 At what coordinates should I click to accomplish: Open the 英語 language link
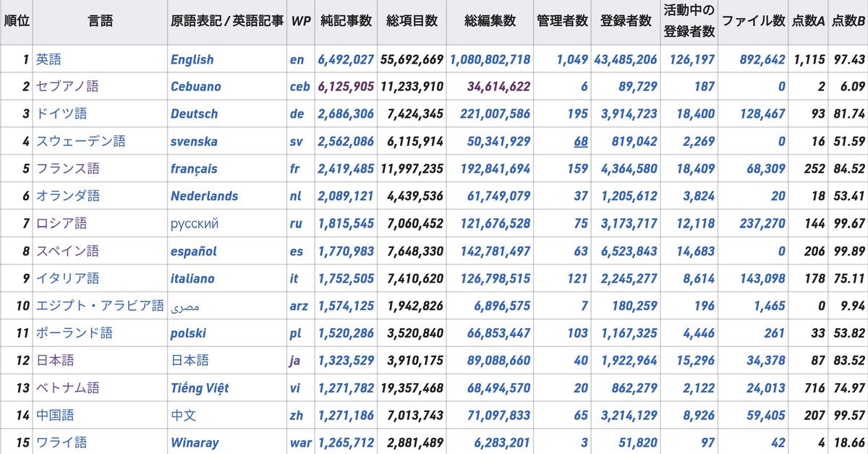[x=48, y=59]
